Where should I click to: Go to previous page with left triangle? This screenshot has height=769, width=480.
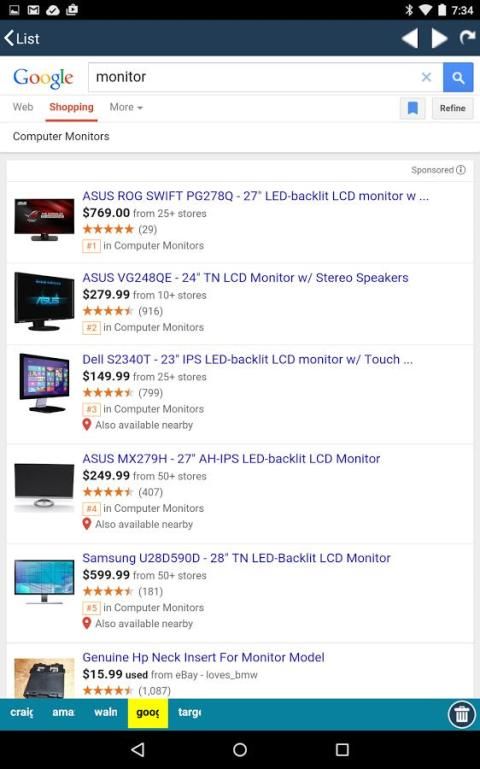point(410,38)
